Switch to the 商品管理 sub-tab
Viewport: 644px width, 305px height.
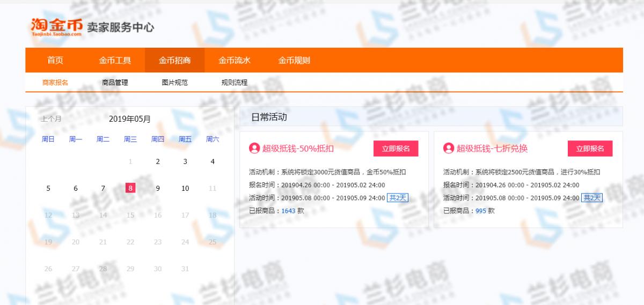115,83
